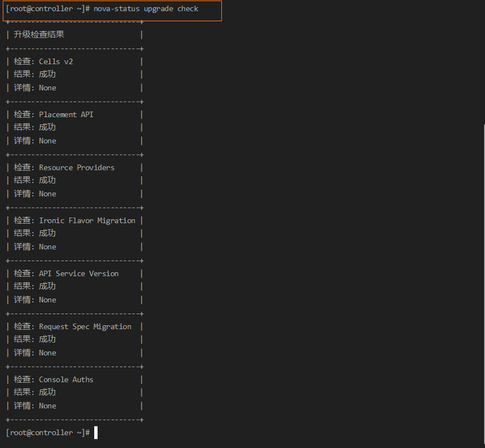Click the final '[root@controller ~]#' prompt

[x=48, y=432]
